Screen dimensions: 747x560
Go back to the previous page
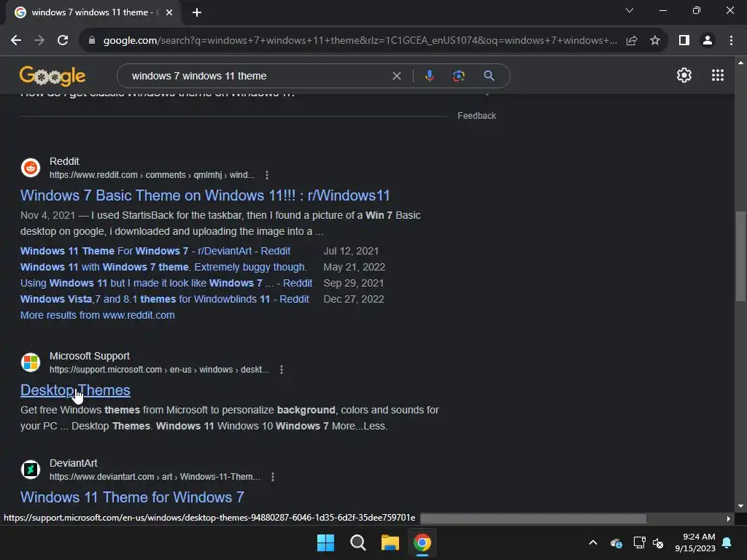coord(16,41)
